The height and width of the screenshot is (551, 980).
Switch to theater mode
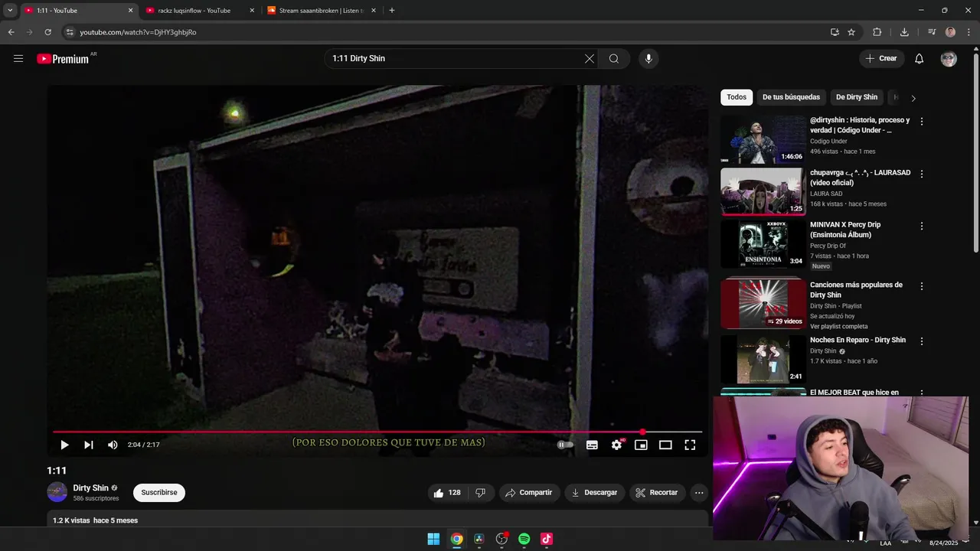[x=665, y=445]
